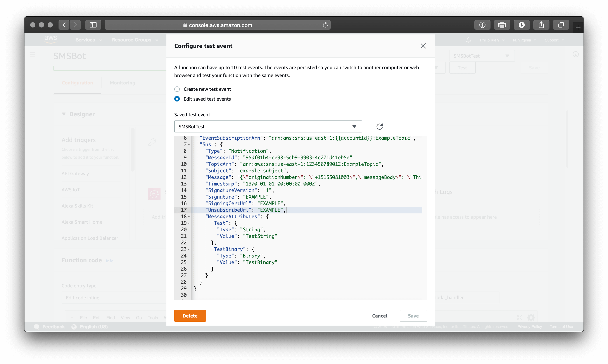Collapse the Test block at line 19
The height and width of the screenshot is (364, 608).
[189, 223]
